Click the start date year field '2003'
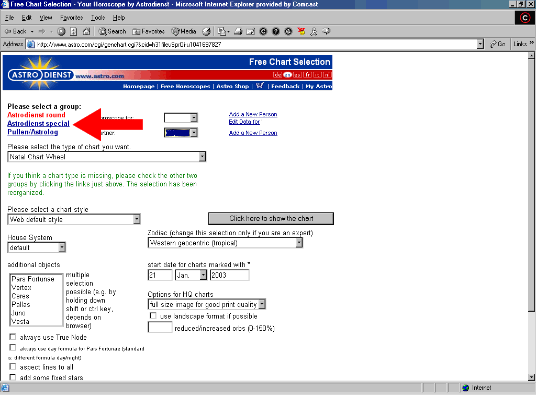 pyautogui.click(x=229, y=275)
